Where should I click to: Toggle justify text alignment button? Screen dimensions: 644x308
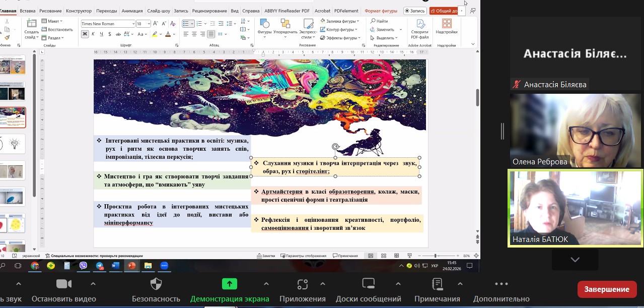[x=211, y=34]
